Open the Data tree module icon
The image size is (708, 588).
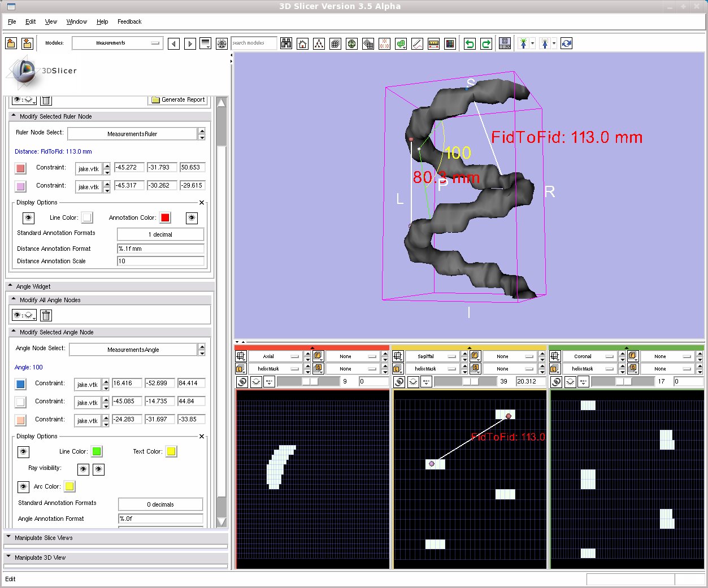pos(319,43)
